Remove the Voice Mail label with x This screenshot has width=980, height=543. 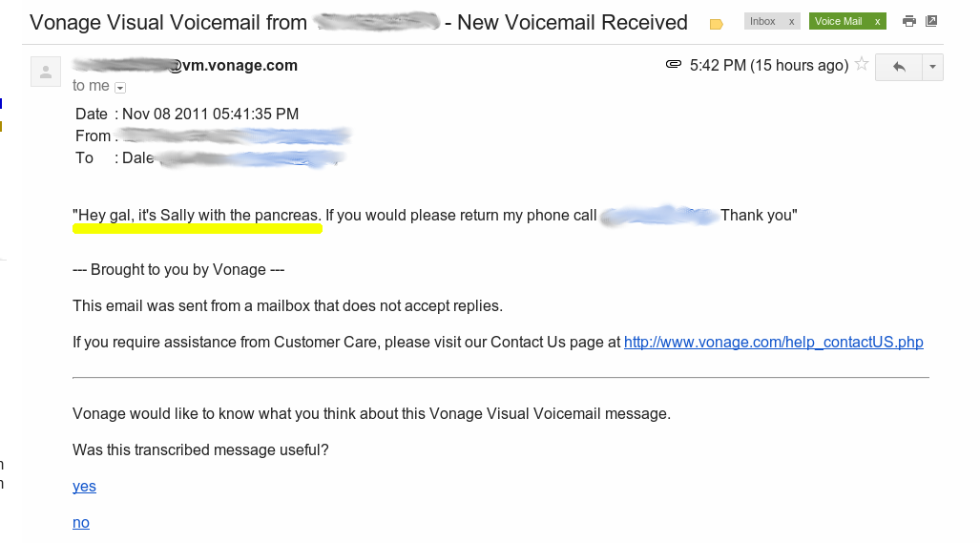point(878,22)
